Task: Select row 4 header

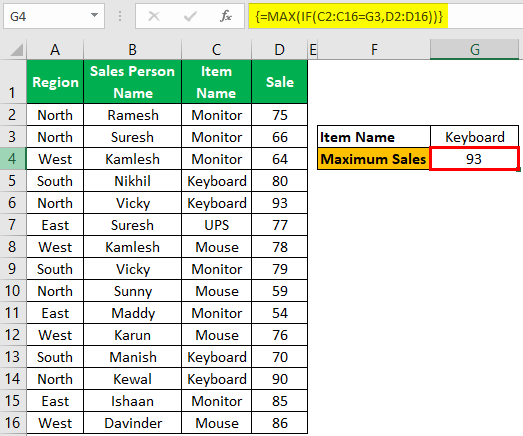Action: (13, 159)
